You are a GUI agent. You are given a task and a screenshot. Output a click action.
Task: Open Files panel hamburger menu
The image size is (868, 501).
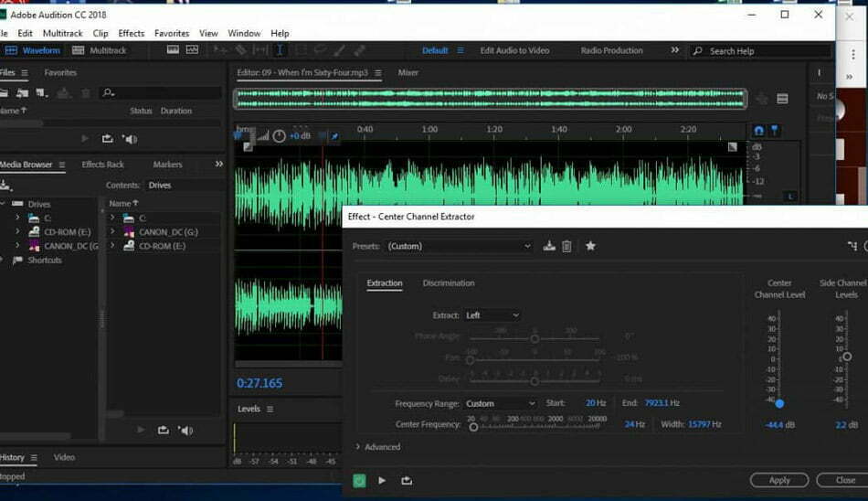25,72
